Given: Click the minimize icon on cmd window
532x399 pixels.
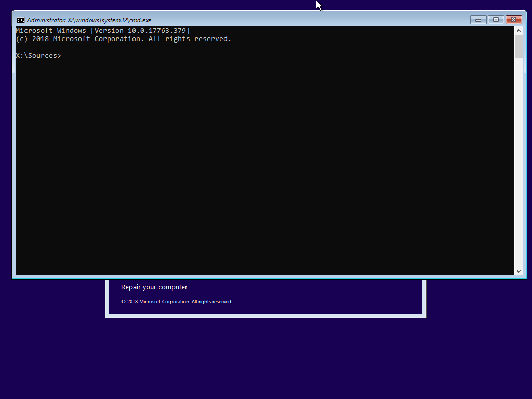Looking at the screenshot, I should click(x=477, y=20).
